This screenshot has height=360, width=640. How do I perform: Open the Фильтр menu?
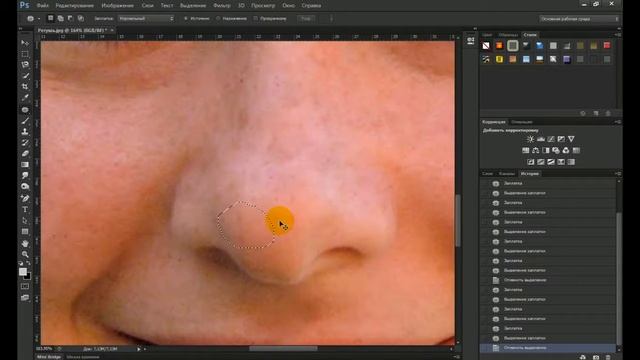222,6
